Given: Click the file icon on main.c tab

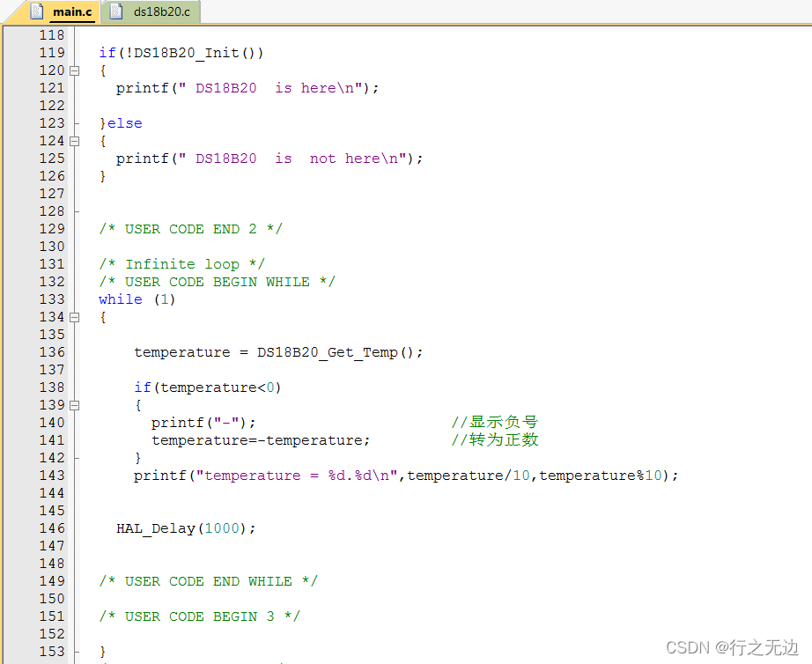Looking at the screenshot, I should [37, 11].
